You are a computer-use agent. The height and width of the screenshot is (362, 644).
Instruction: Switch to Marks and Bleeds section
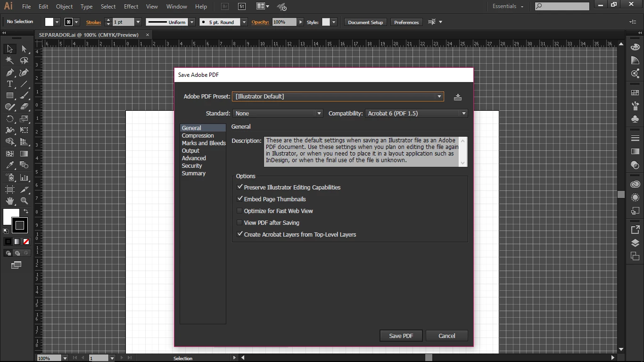point(204,143)
